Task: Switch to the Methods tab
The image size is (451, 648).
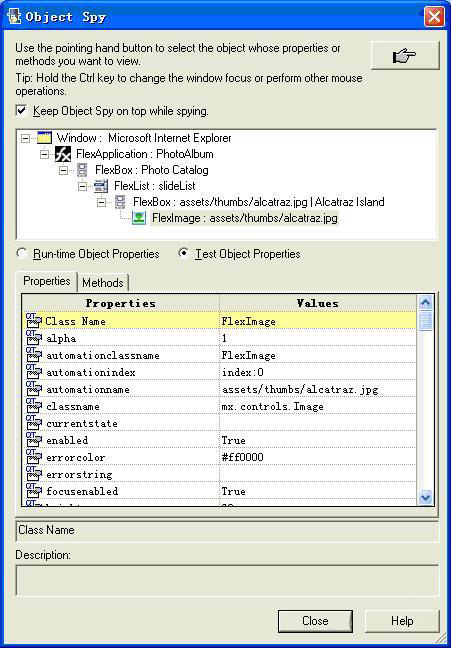Action: (x=103, y=283)
